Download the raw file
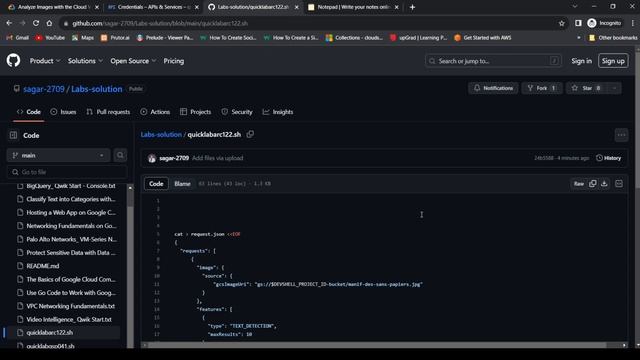Screen dimensions: 640x360 coord(604,184)
